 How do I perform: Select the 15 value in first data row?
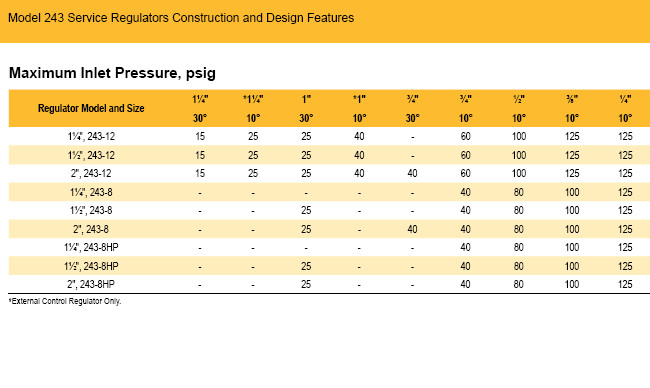pos(200,136)
